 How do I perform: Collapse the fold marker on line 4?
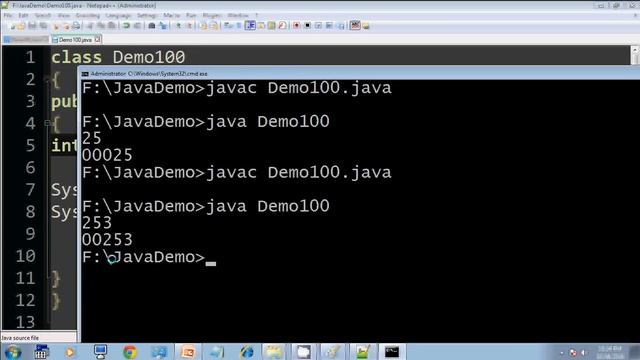[47, 123]
